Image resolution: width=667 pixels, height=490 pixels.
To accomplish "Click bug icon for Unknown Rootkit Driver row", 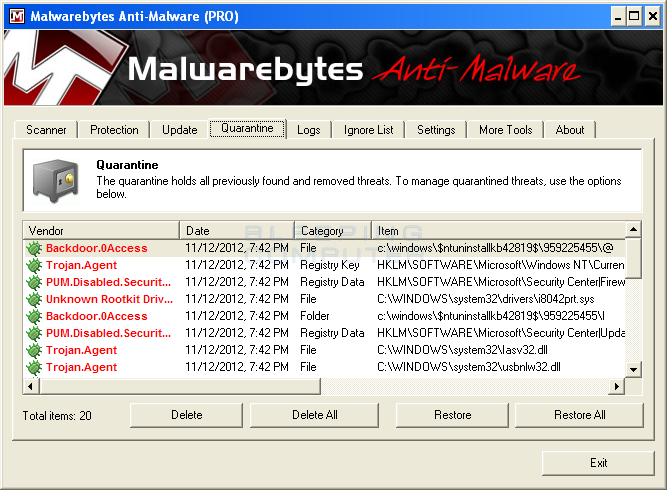I will (x=34, y=299).
